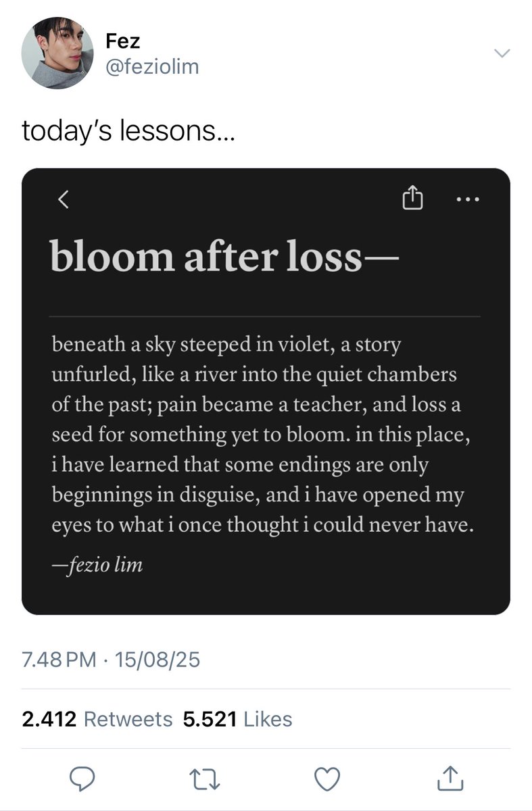Screen dimensions: 532x811
Task: View the 5.521 Likes list
Action: [x=237, y=719]
